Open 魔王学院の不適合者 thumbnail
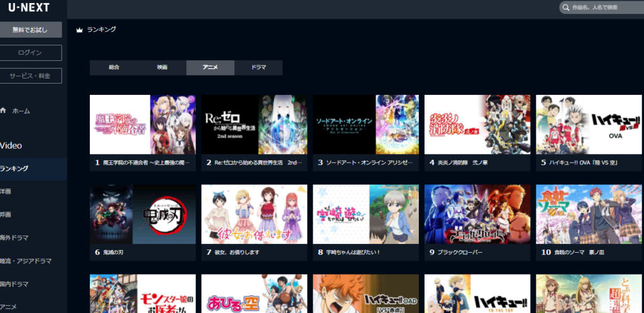 pos(143,124)
